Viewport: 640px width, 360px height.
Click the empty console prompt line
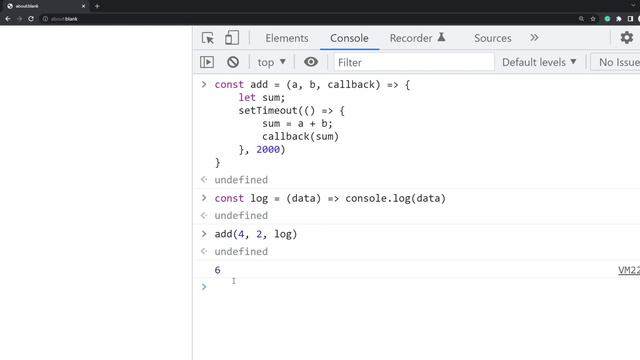coord(416,287)
